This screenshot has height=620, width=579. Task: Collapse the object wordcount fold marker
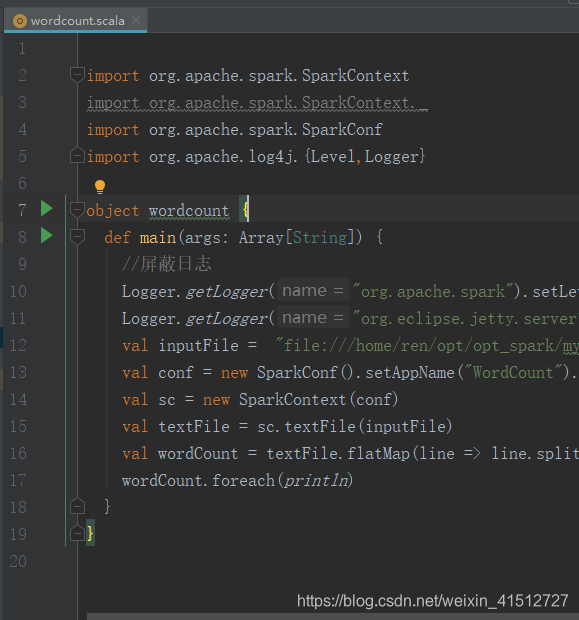pos(77,210)
